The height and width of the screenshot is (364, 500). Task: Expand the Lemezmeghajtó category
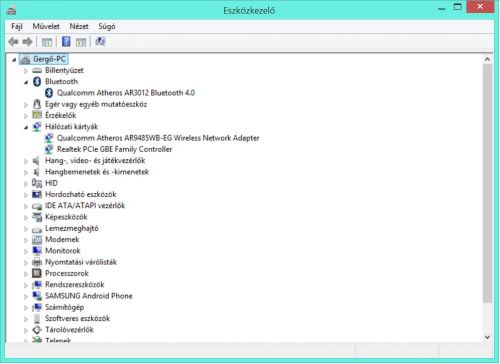click(x=26, y=229)
